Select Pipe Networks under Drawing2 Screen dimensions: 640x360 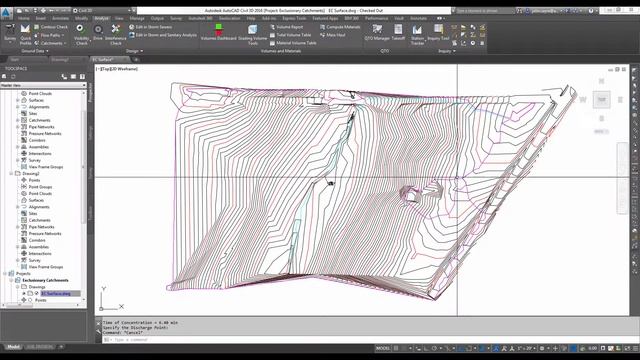(x=41, y=227)
